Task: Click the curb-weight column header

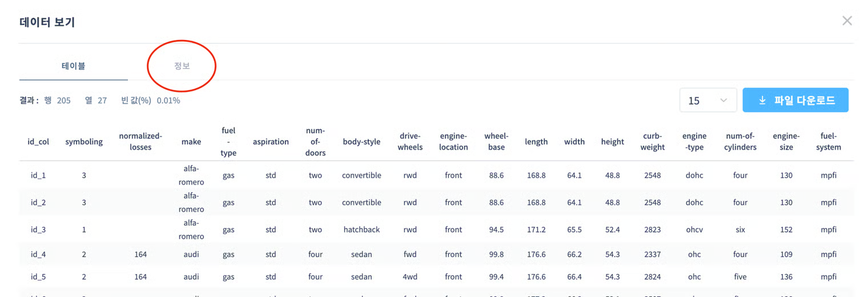Action: coord(652,142)
